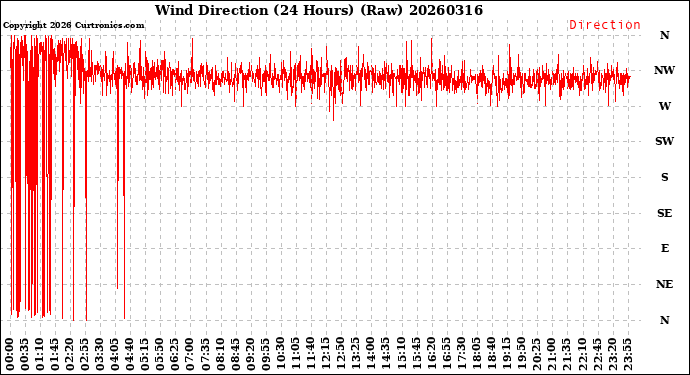690x375 pixels.
Task: Click the '23:20' time axis label
Action: 612,354
